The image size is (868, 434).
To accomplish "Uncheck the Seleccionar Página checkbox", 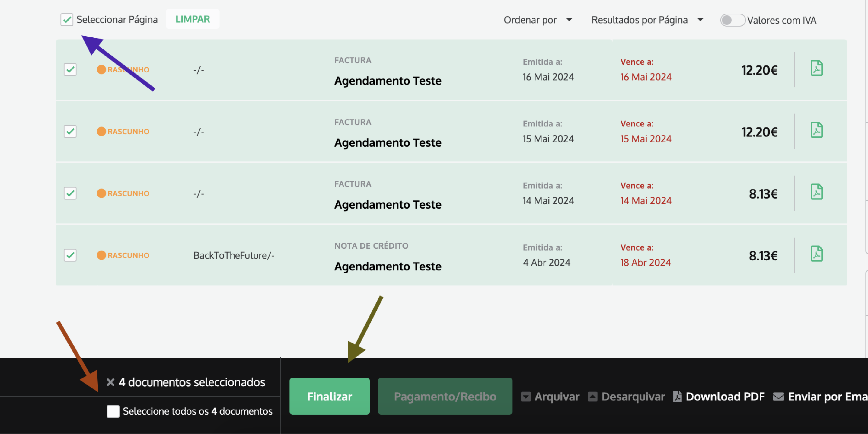I will (67, 20).
